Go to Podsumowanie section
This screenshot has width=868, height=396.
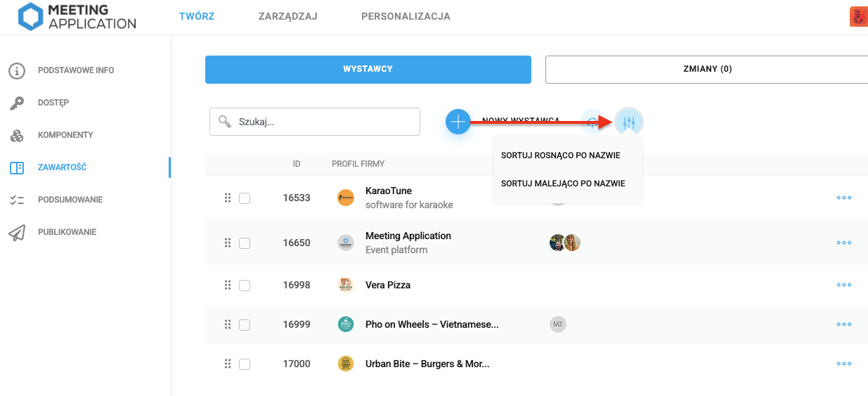tap(70, 200)
